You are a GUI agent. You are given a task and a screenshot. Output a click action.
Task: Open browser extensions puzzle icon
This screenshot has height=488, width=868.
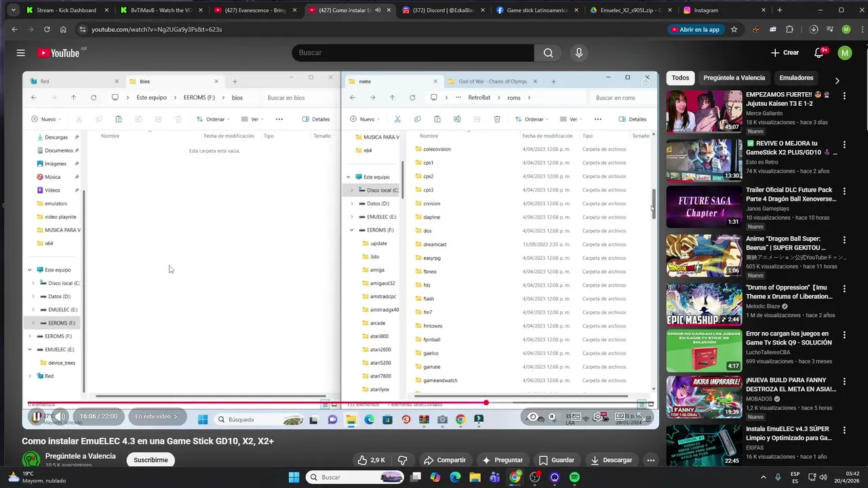pos(789,29)
